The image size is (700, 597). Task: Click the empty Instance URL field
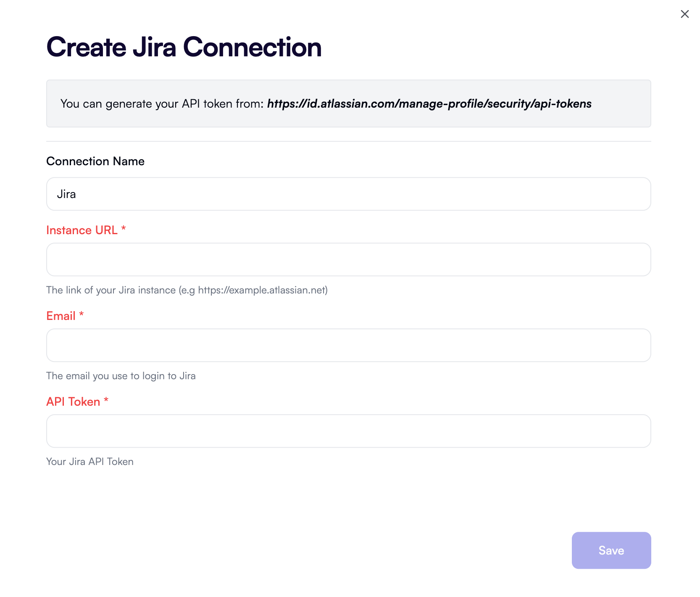click(348, 259)
